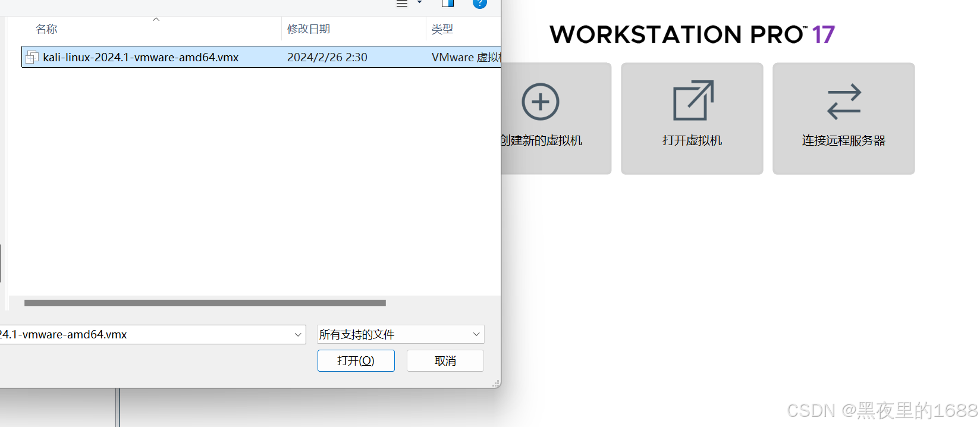Click the 创建新的虚拟机 tile in VMware
Screen dimensions: 980x427
[x=556, y=118]
